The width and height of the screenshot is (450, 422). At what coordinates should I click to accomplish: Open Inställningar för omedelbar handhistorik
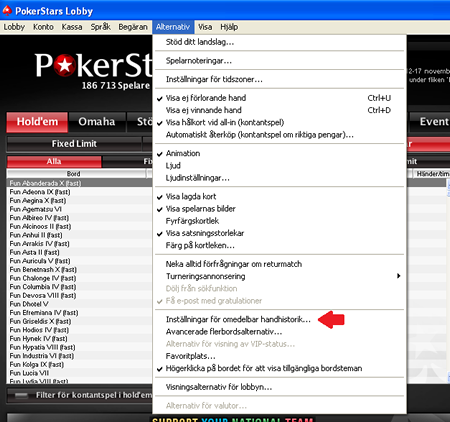(279, 319)
